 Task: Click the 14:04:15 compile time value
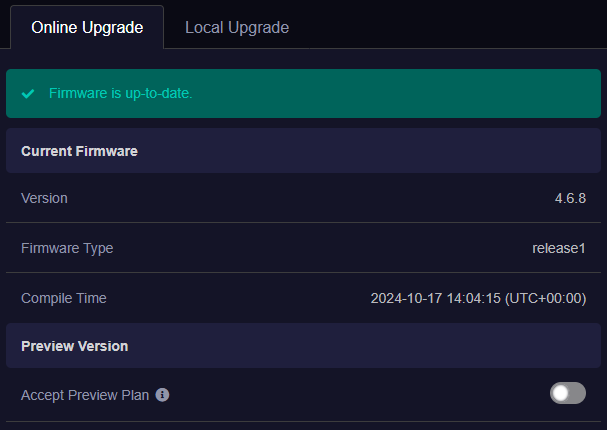coord(473,298)
